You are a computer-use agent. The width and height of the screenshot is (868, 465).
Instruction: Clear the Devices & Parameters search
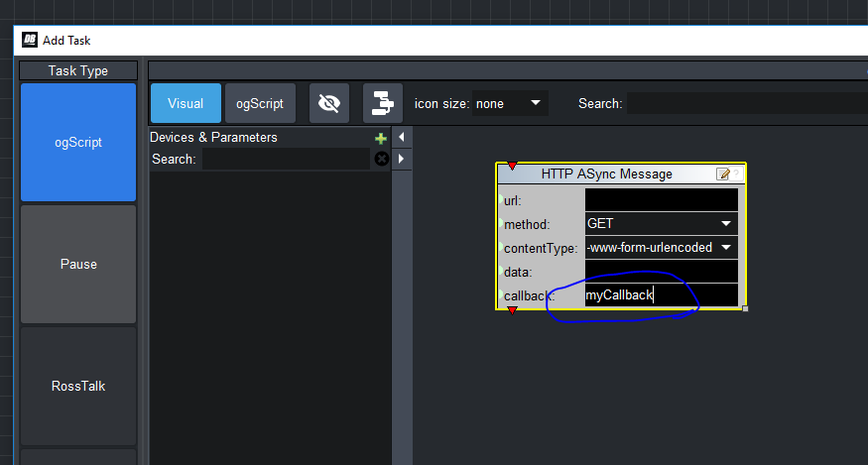click(x=381, y=159)
